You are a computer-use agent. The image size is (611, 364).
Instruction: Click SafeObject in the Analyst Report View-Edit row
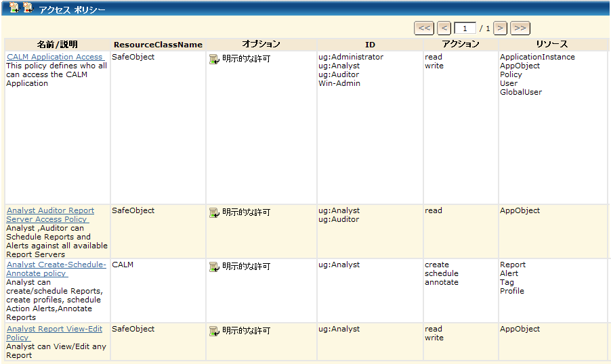[133, 329]
